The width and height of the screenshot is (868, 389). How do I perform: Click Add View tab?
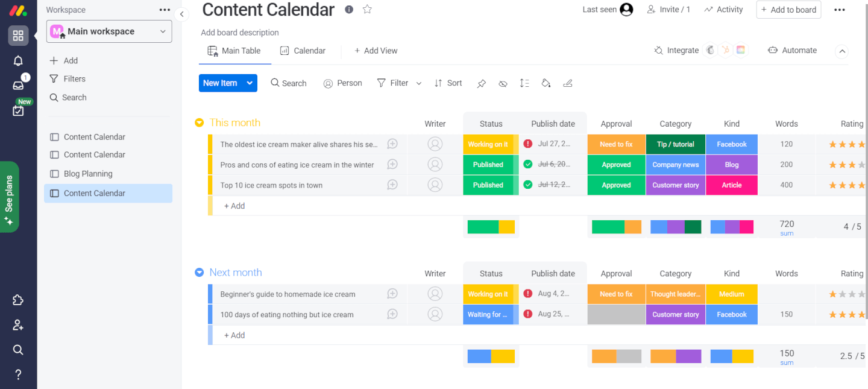point(376,51)
